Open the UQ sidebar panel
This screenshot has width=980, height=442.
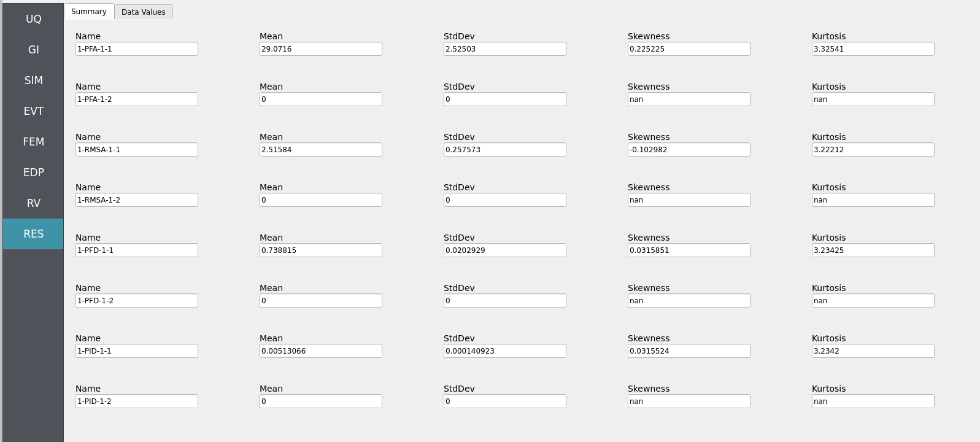click(x=33, y=19)
